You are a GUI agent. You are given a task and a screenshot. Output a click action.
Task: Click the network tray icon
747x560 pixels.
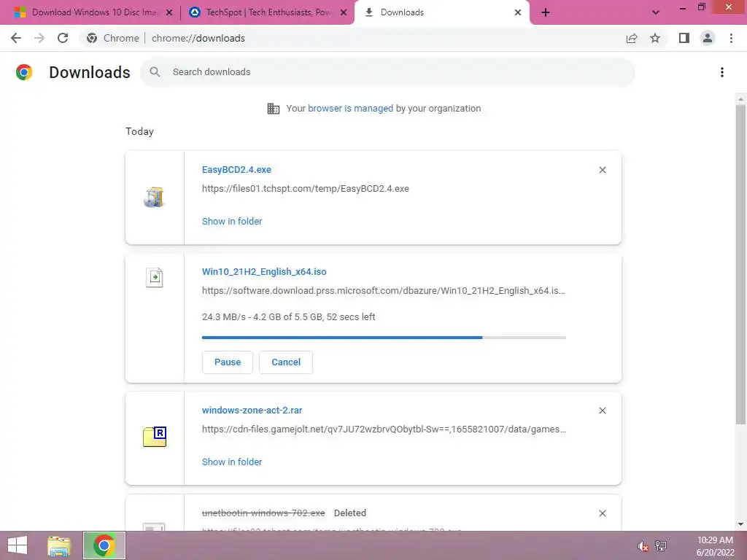coord(661,545)
